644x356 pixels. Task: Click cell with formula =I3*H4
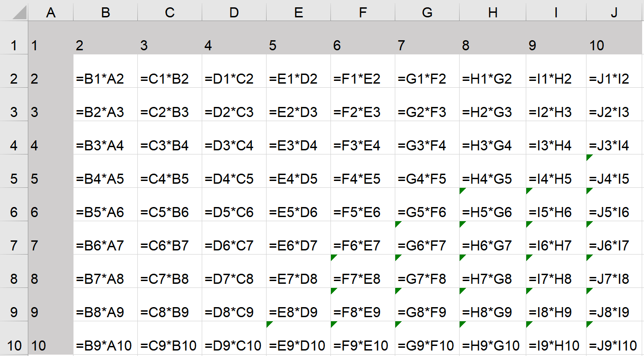pos(556,138)
